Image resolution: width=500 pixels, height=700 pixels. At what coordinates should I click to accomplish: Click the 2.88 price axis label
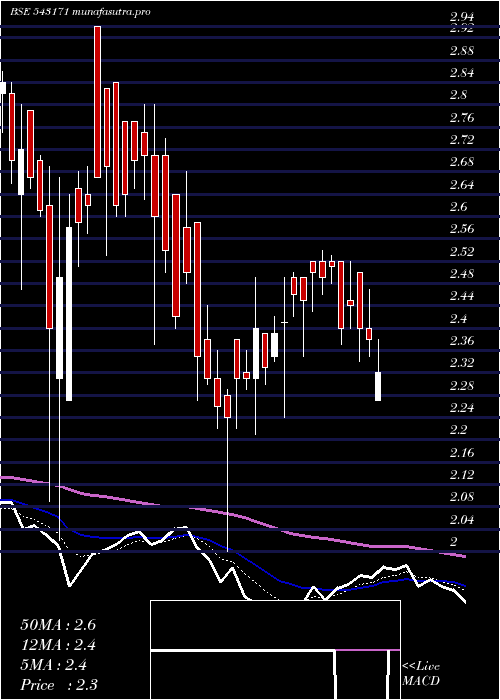(x=462, y=50)
